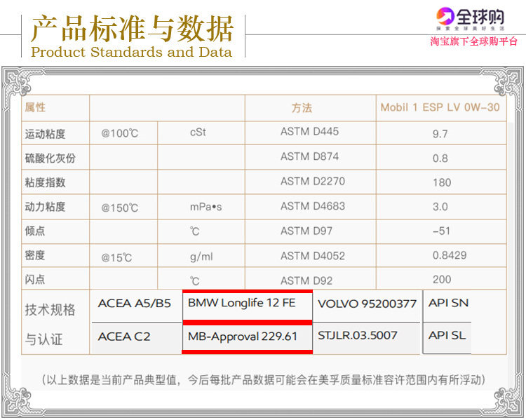Viewport: 526px width, 420px height.
Task: Click the 属性 column header
Action: click(35, 107)
